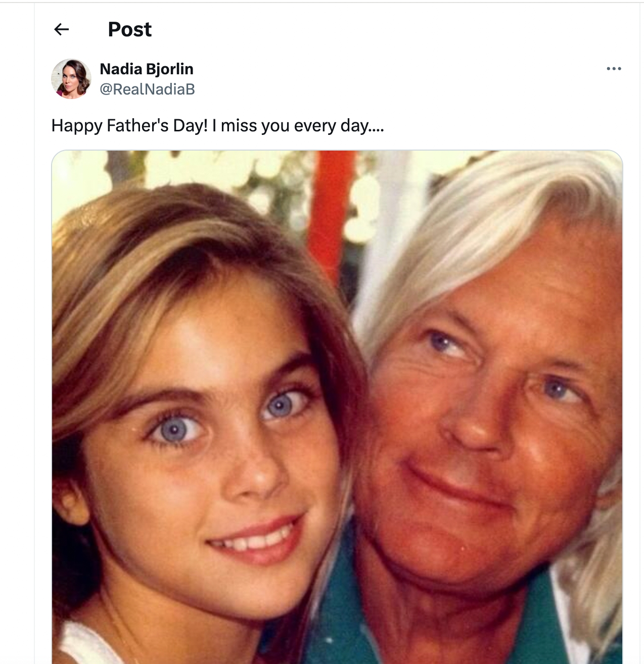The image size is (644, 664).
Task: Click the blurred white lights in photo background
Action: (253, 177)
